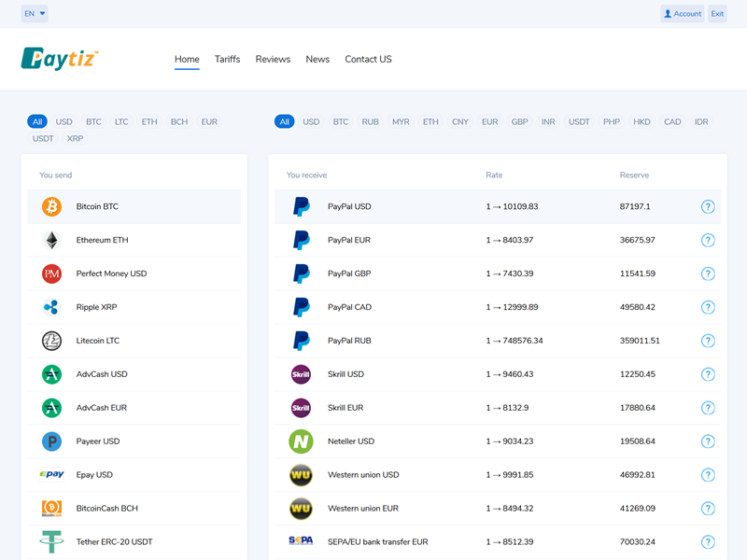Open help for SEPA/EU bank transfer
The image size is (747, 560).
(708, 542)
